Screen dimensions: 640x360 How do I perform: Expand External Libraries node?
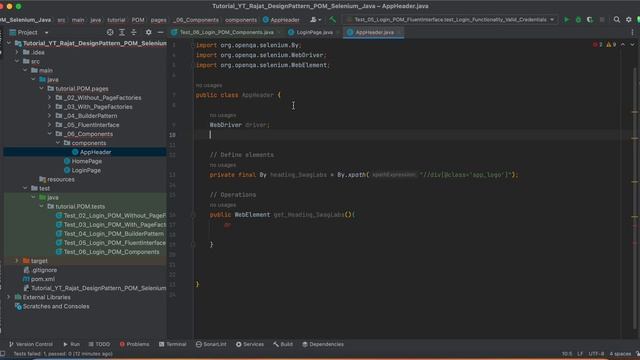click(9, 297)
